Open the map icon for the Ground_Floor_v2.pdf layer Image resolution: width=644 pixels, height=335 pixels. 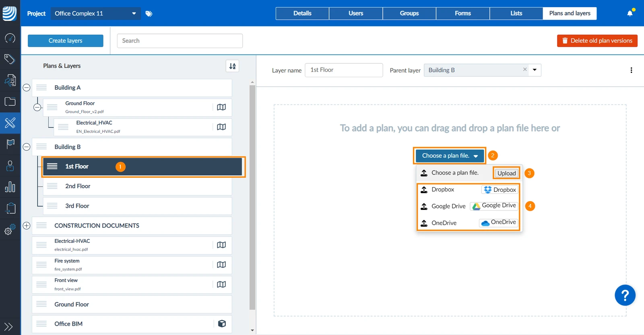[221, 107]
